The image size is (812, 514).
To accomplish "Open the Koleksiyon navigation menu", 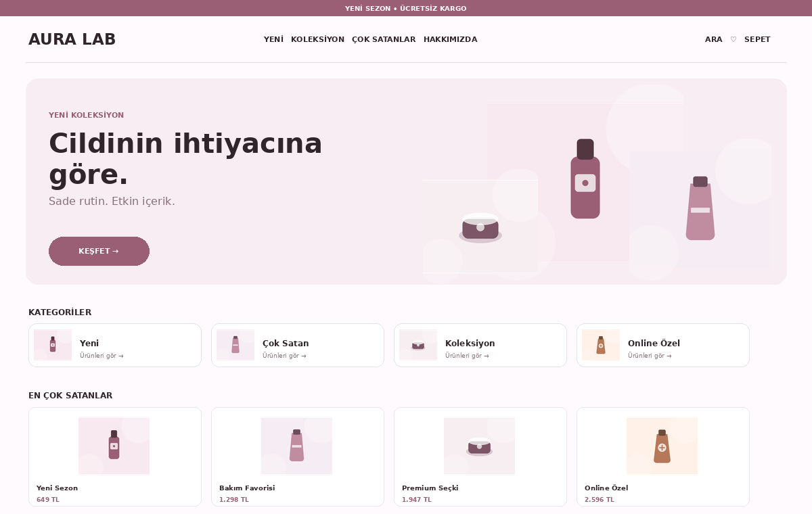I will click(x=317, y=39).
